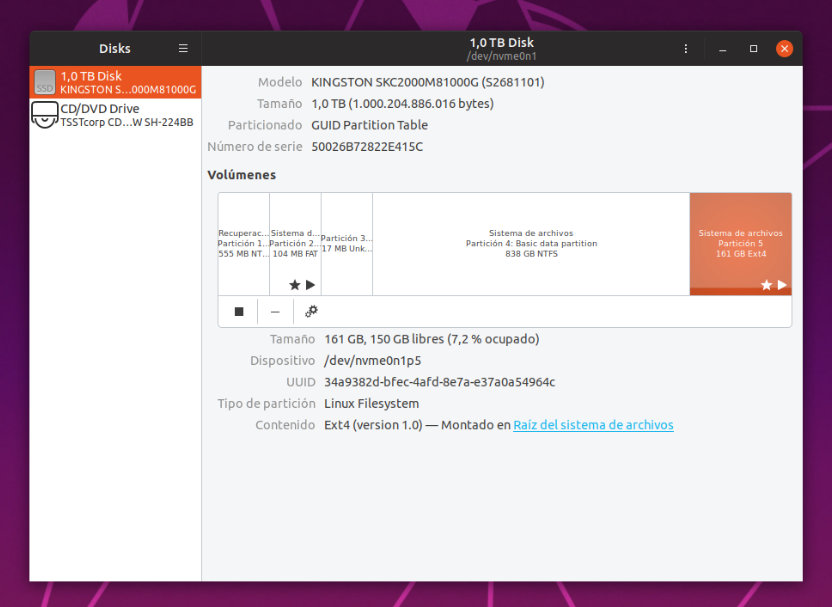Click the SSD icon of 1,0 TB Disk

[44, 82]
